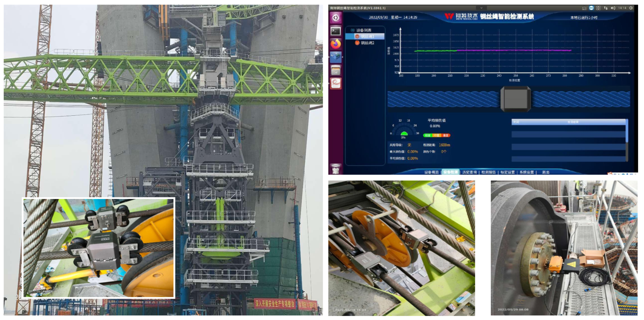644x320 pixels.
Task: Select 钢丝绳1 in the device list
Action: coord(367,36)
